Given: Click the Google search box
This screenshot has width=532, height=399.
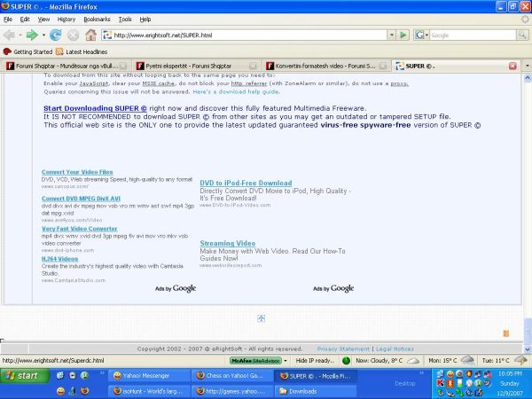Looking at the screenshot, I should [473, 35].
